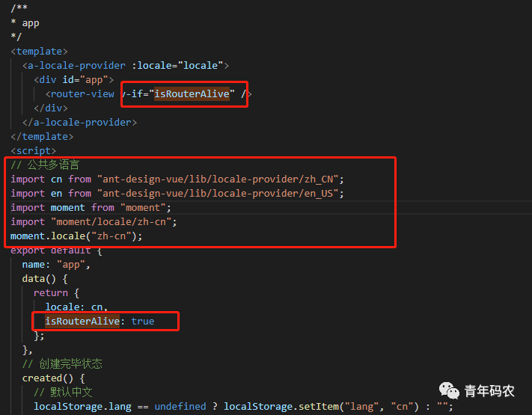Click the div id="app" line
The image size is (532, 415).
pyautogui.click(x=73, y=80)
